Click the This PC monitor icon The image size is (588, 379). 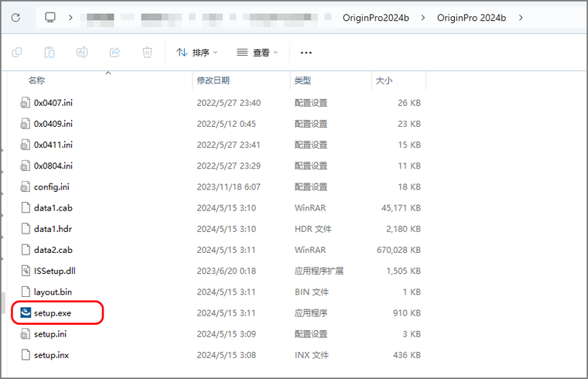pyautogui.click(x=50, y=17)
